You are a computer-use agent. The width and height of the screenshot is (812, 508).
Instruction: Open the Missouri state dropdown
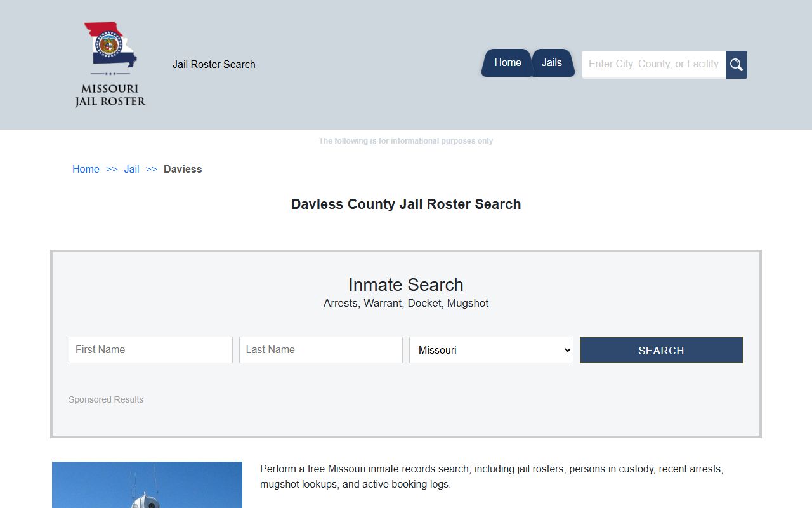(x=491, y=350)
